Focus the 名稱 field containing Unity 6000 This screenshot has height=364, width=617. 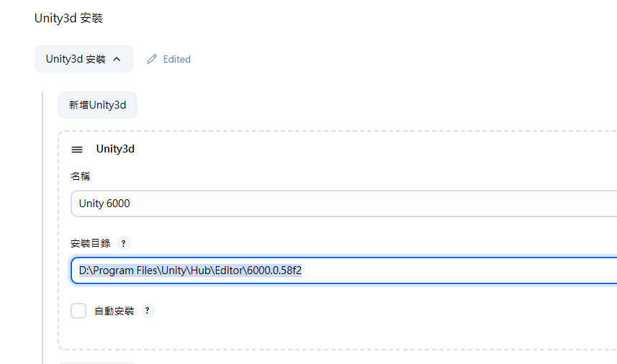click(x=343, y=204)
